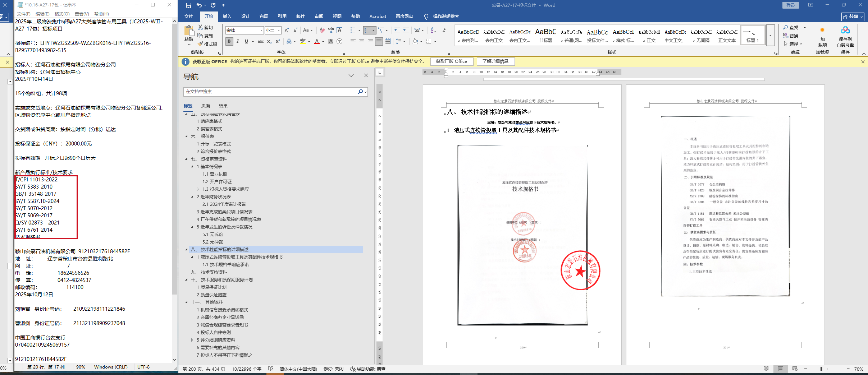
Task: Toggle character shading (gray A)
Action: click(331, 42)
